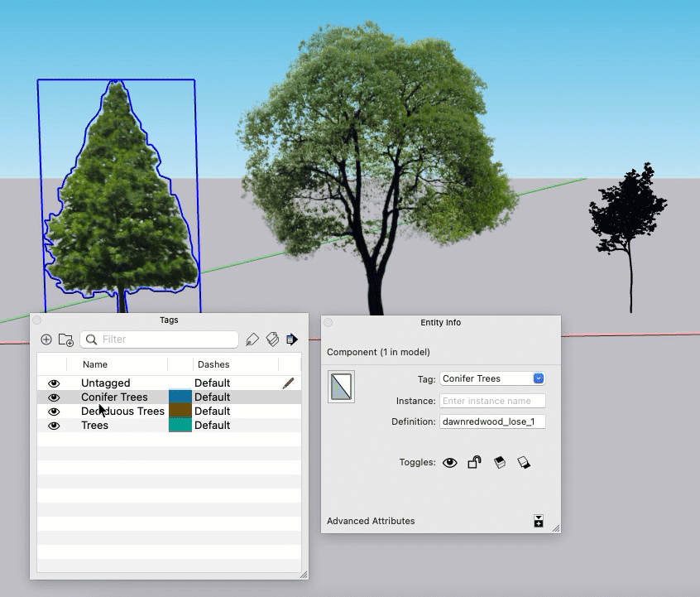Create a new tag folder

pyautogui.click(x=66, y=339)
